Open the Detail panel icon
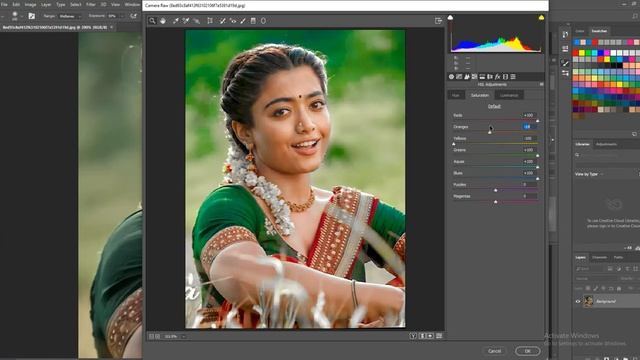The height and width of the screenshot is (360, 640). [x=467, y=77]
